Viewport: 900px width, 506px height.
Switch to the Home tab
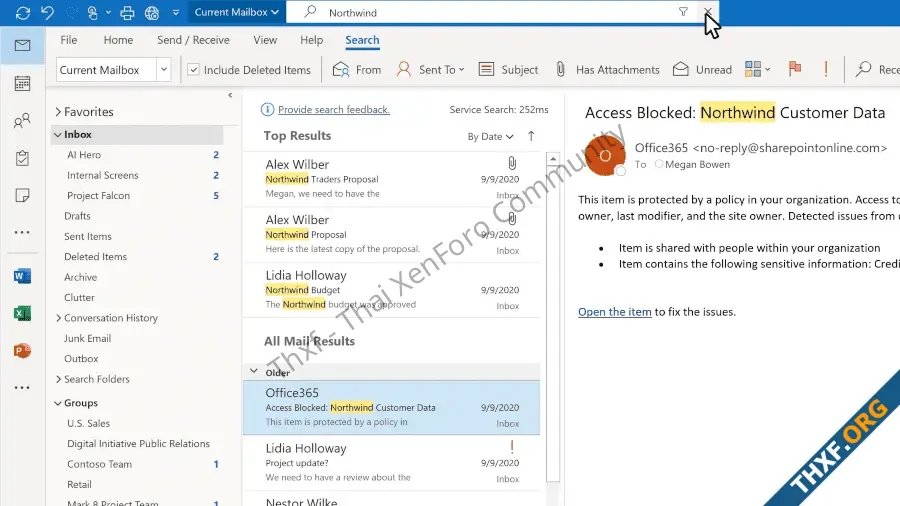[x=118, y=40]
